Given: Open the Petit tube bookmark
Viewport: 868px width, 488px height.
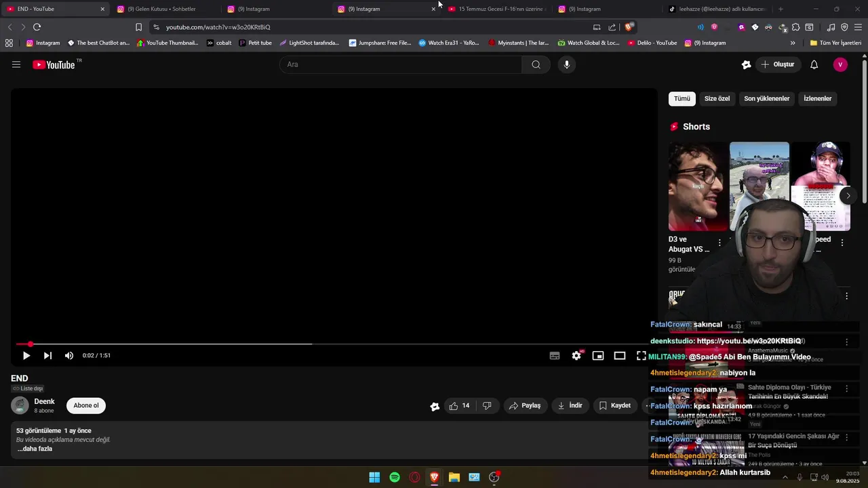Looking at the screenshot, I should point(256,43).
